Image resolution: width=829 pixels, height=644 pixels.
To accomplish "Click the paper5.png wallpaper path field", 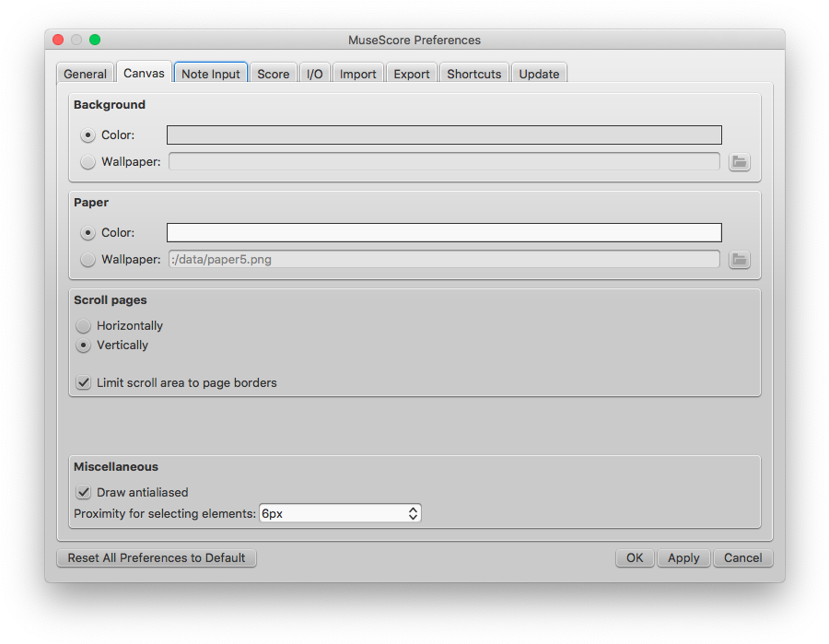I will pos(443,260).
